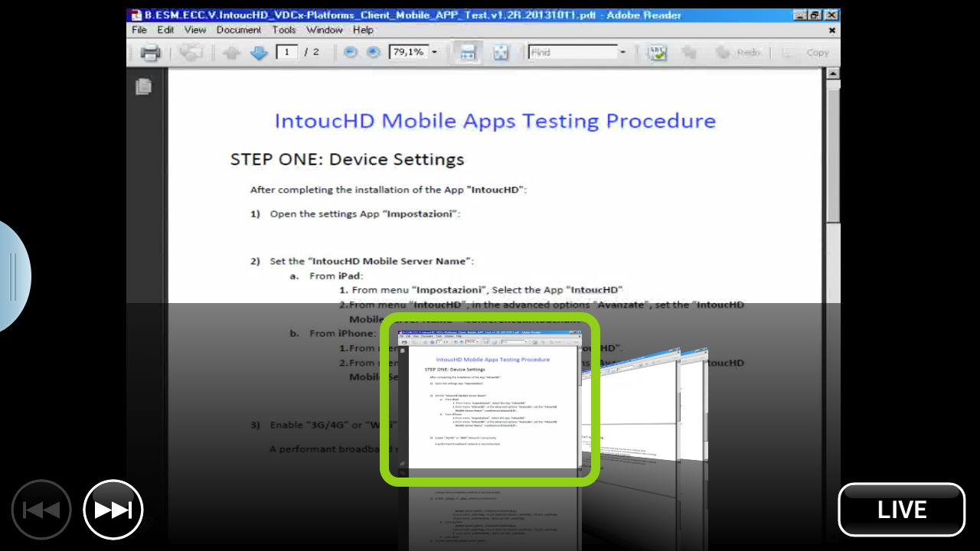Click the skip to previous playback button
This screenshot has width=980, height=551.
tap(41, 510)
